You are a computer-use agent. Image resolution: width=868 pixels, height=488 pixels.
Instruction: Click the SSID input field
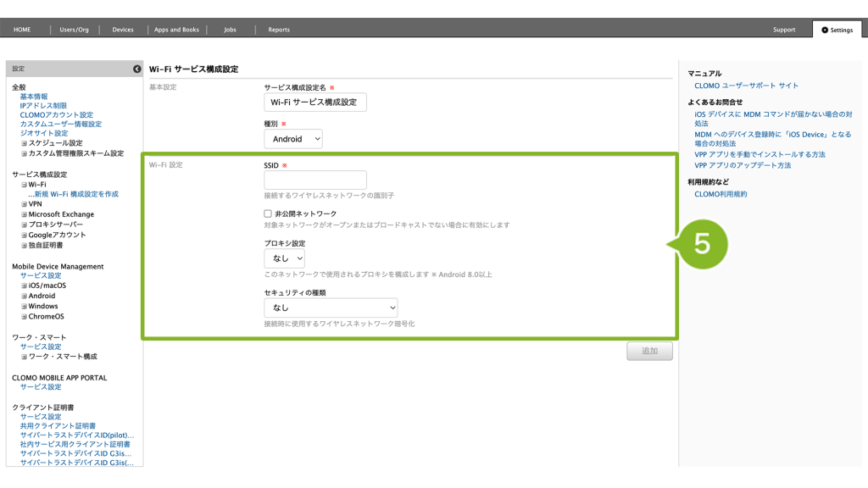(315, 180)
